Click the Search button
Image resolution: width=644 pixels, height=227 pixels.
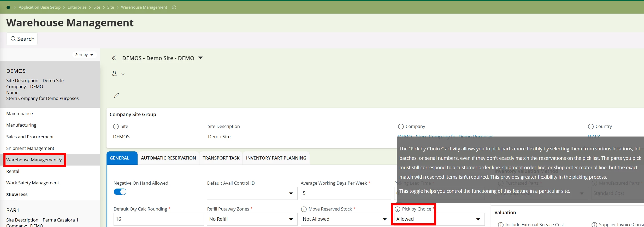point(22,39)
